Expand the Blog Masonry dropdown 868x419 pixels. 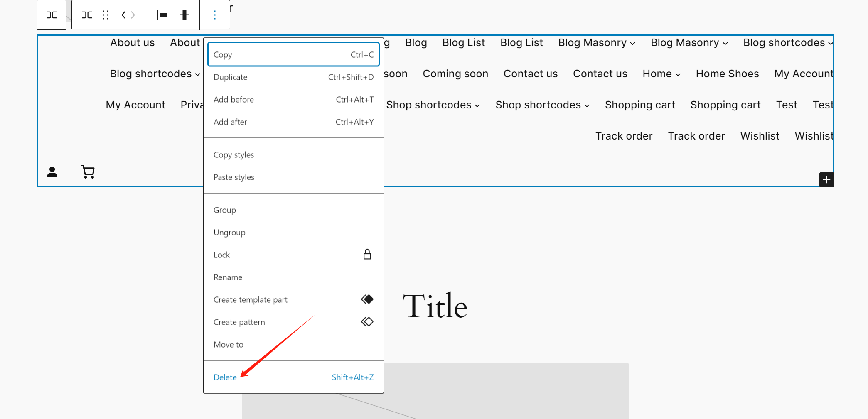pyautogui.click(x=632, y=43)
